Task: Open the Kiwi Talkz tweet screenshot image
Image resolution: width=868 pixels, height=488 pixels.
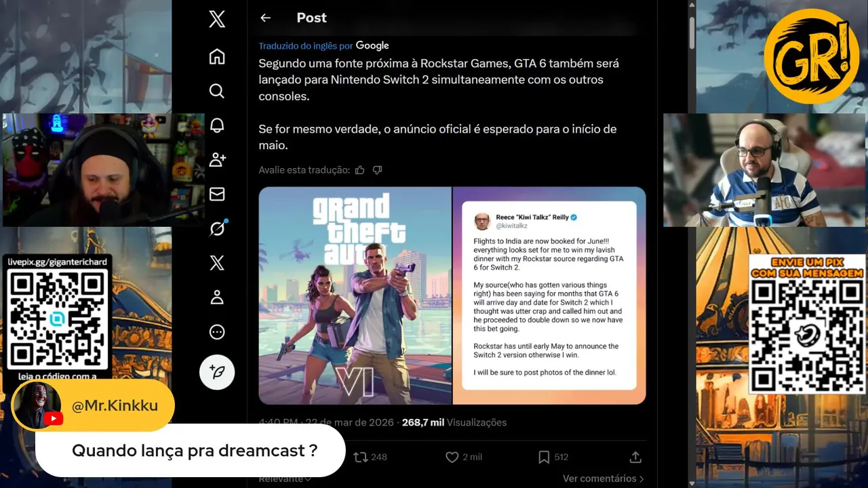Action: [x=549, y=296]
